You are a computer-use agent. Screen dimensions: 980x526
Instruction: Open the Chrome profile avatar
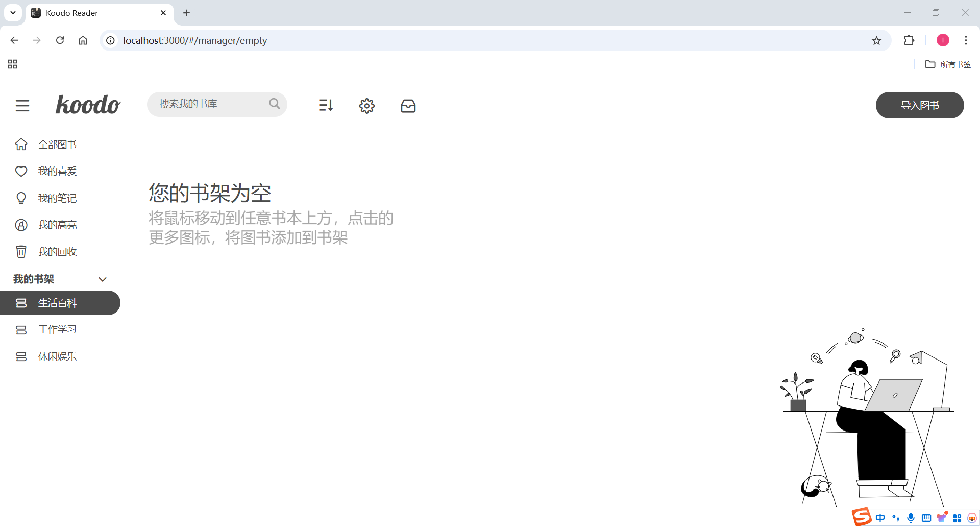(x=943, y=40)
